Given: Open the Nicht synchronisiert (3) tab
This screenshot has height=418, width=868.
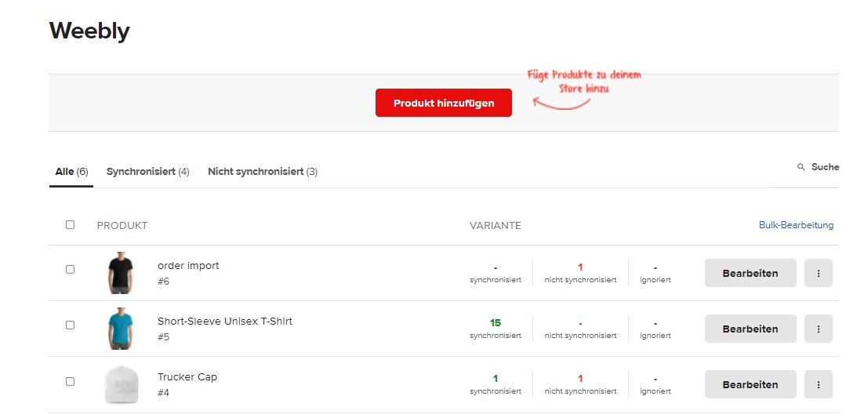Looking at the screenshot, I should [x=263, y=172].
